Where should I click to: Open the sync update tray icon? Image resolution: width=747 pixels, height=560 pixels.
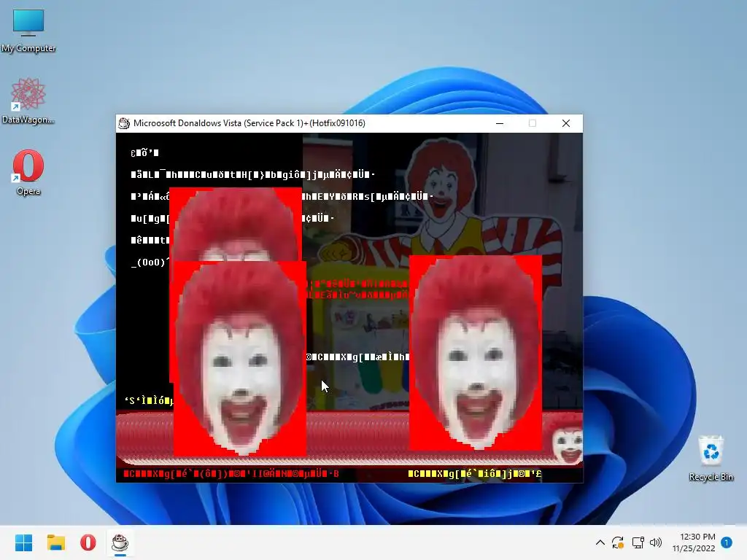pyautogui.click(x=618, y=542)
